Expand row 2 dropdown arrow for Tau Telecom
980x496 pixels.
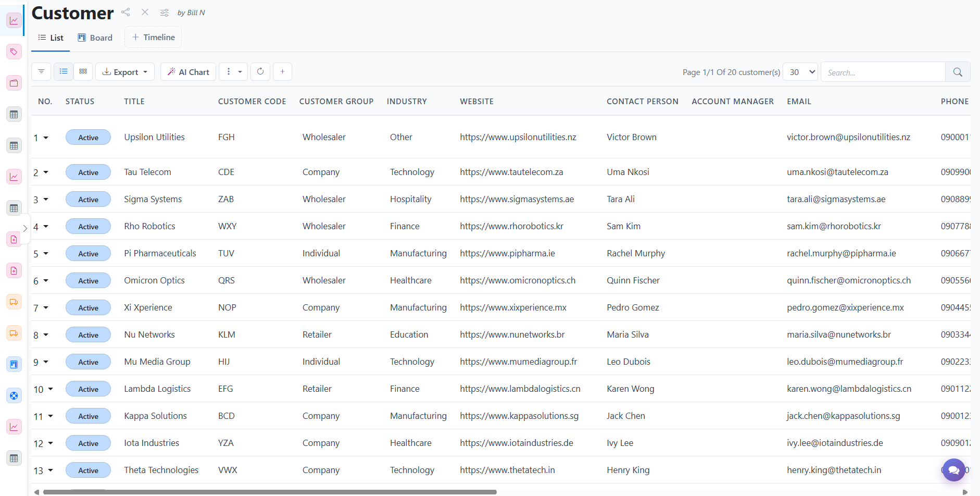pos(46,172)
